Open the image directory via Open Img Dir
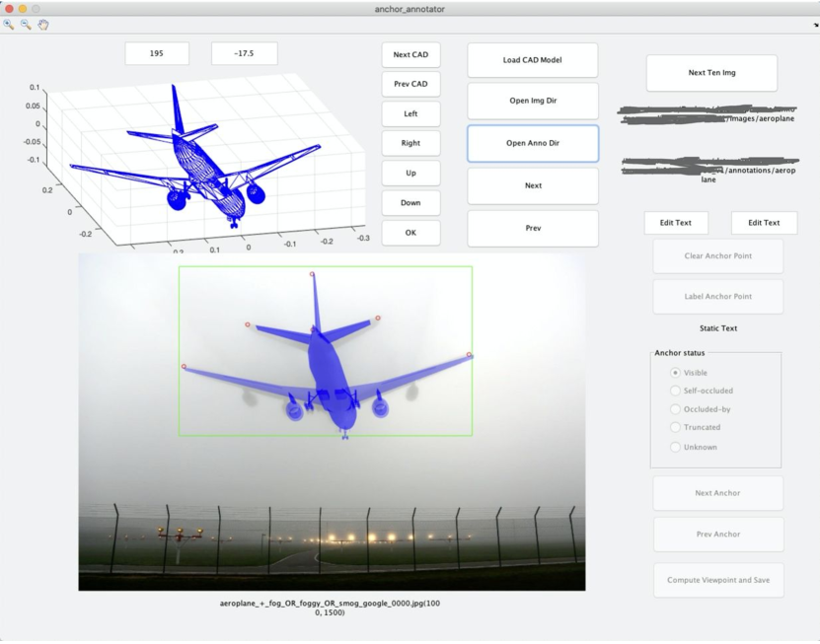The width and height of the screenshot is (820, 644). point(533,101)
